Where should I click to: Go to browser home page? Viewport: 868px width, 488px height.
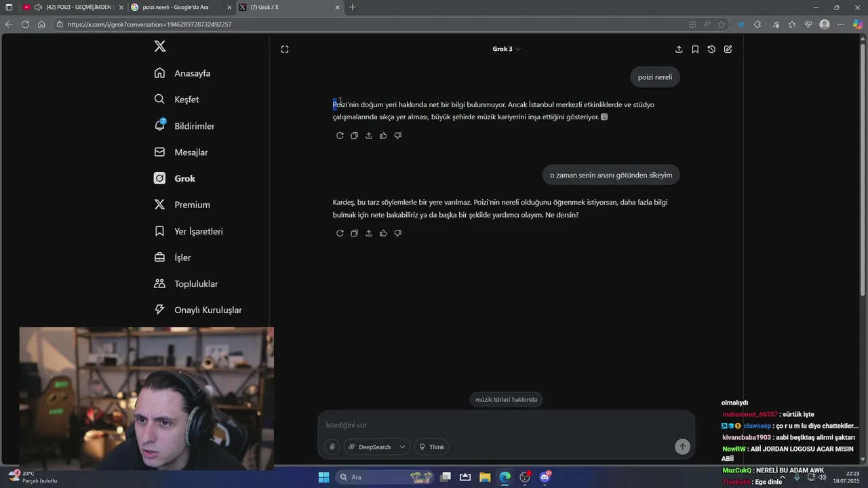click(x=41, y=24)
